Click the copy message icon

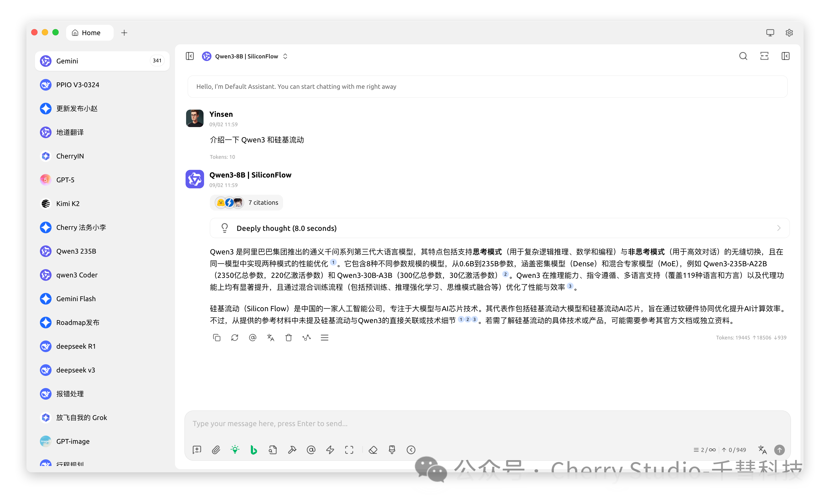click(216, 338)
